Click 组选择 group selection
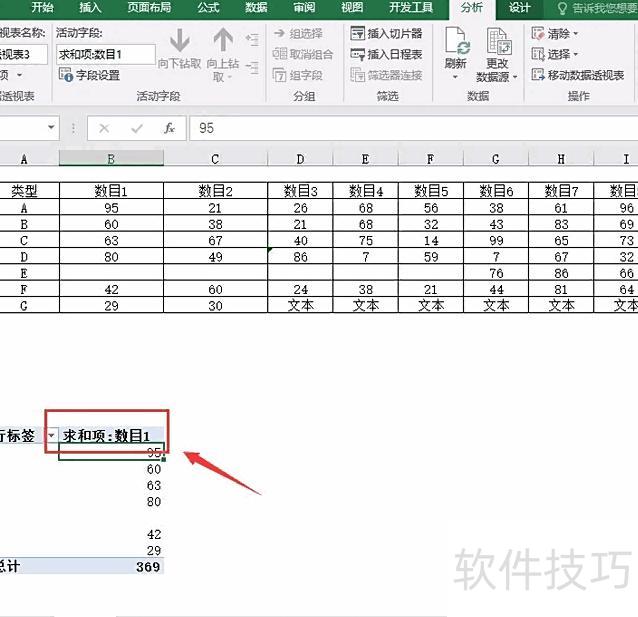 click(x=298, y=34)
